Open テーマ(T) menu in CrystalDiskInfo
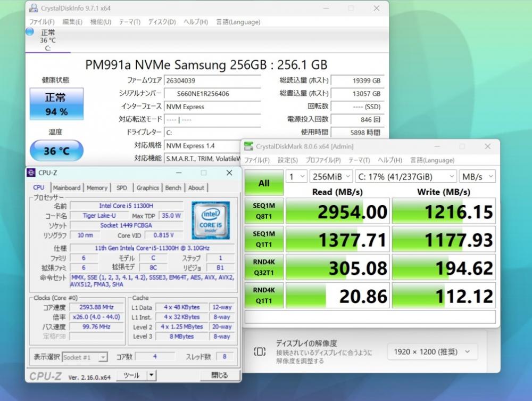Image resolution: width=532 pixels, height=401 pixels. pyautogui.click(x=129, y=22)
